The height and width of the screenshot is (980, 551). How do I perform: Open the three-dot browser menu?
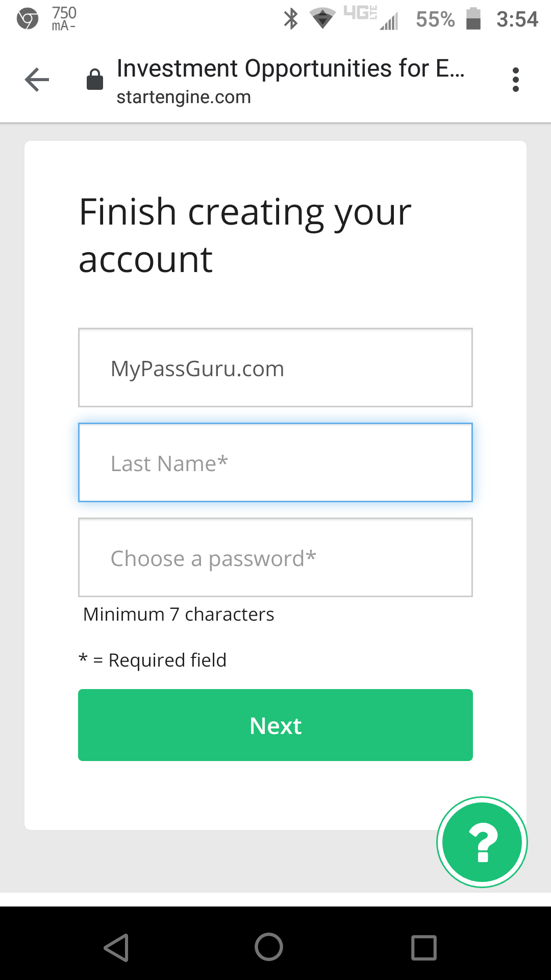coord(516,79)
